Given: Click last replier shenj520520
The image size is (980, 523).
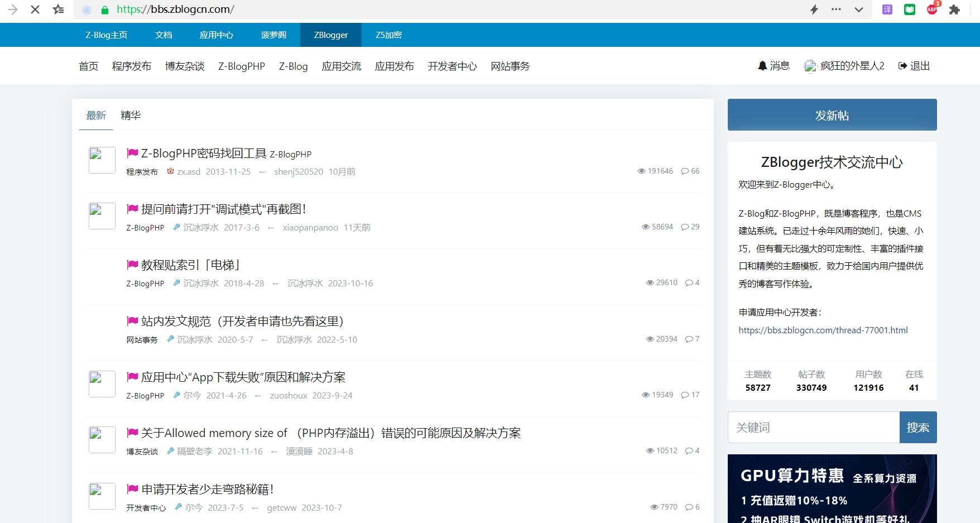Looking at the screenshot, I should pyautogui.click(x=299, y=172).
